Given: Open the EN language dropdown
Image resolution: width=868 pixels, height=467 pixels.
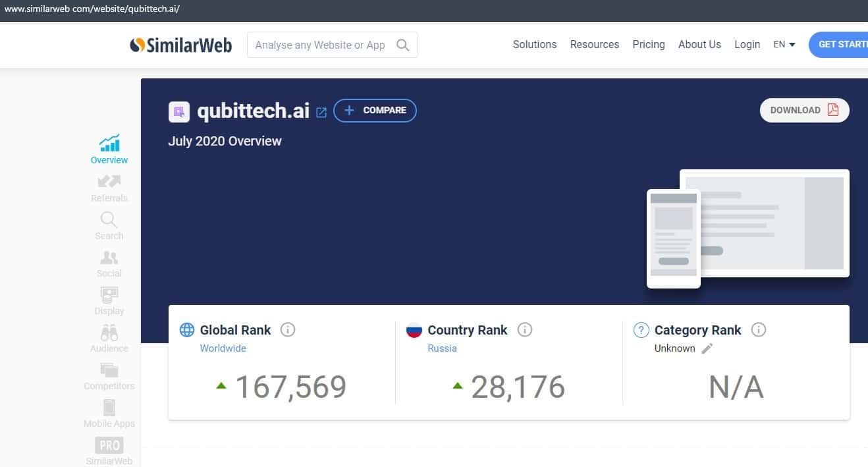Looking at the screenshot, I should tap(784, 45).
